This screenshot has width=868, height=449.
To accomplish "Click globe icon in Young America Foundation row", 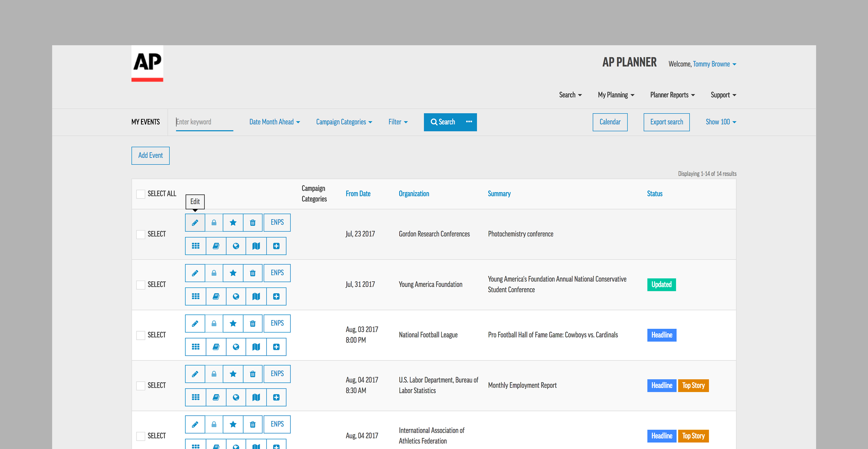I will pos(236,296).
